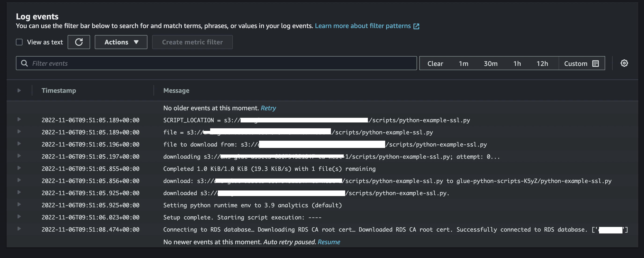Expand the Completed 1.0 KiB log row
The image size is (644, 258).
tap(19, 168)
